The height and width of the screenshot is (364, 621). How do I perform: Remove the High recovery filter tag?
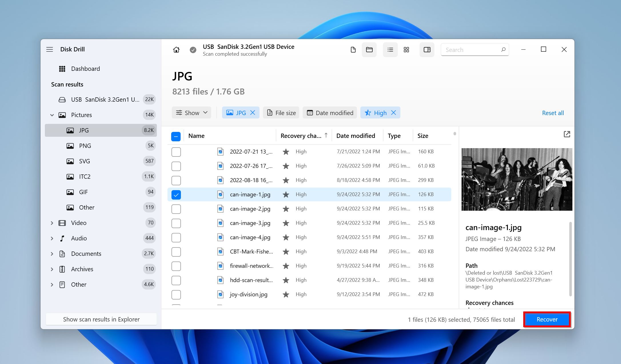click(393, 113)
